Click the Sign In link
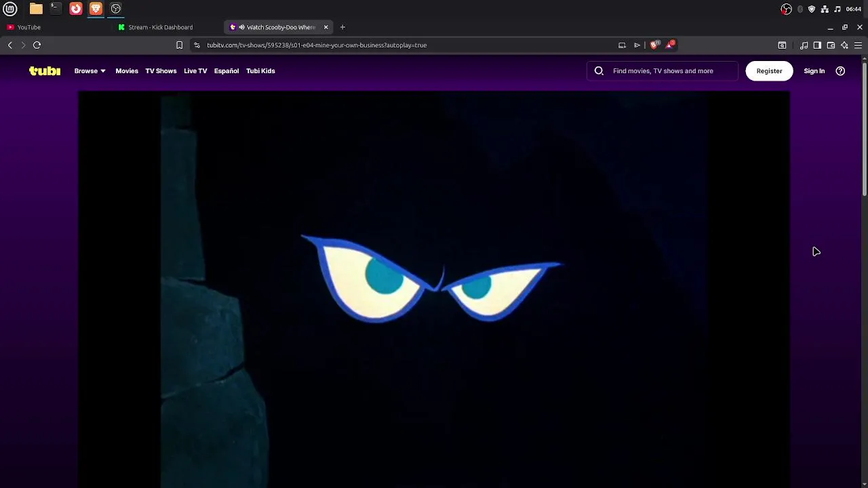This screenshot has width=868, height=488. (814, 70)
